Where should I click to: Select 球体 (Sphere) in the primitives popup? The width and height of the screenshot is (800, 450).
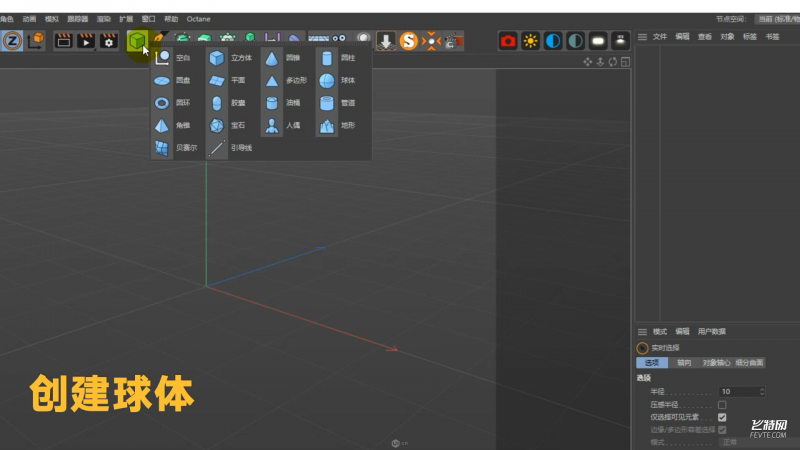click(337, 81)
